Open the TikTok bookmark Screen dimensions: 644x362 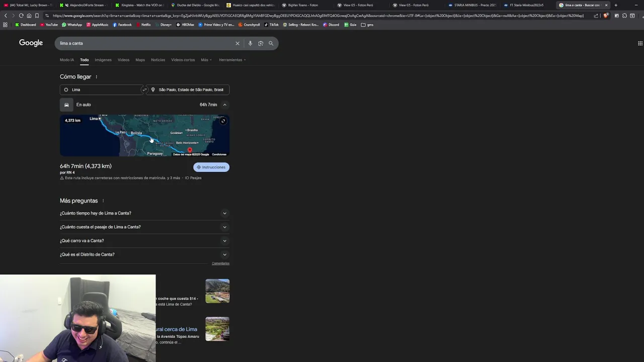point(271,25)
